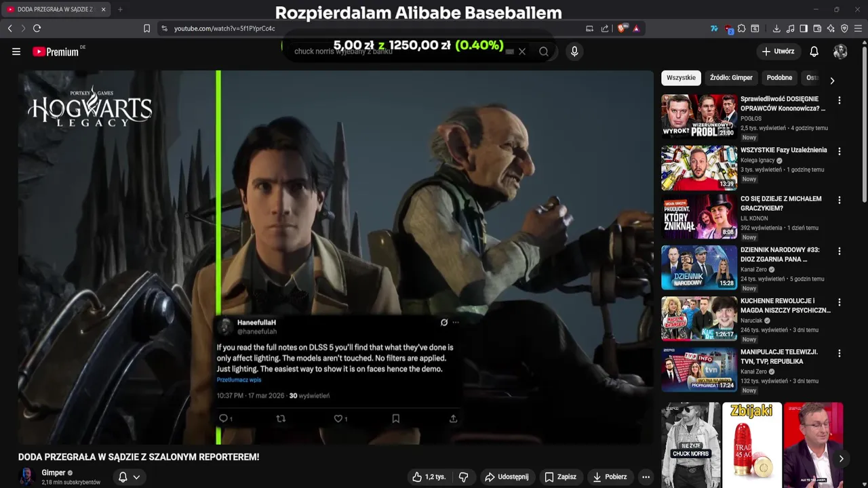Click the address bar URL youtube.com/watch

coord(224,28)
